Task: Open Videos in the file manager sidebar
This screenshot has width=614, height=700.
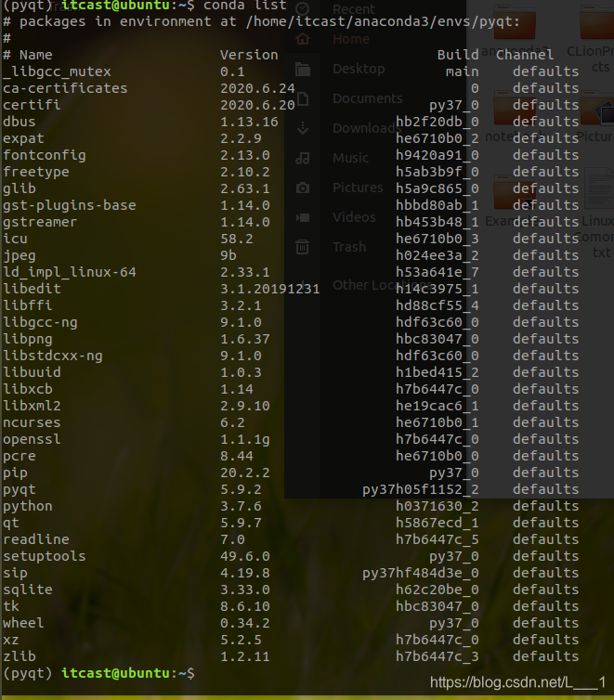Action: [x=354, y=217]
